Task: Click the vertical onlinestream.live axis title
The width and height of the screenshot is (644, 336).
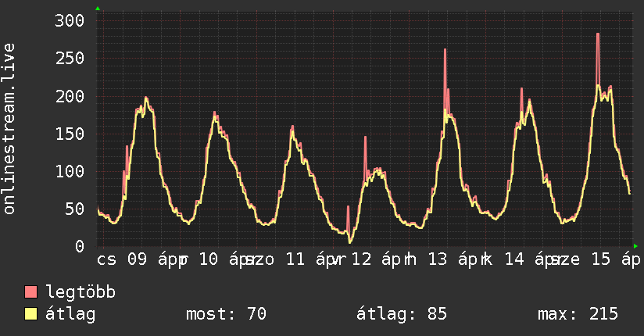Action: 9,129
